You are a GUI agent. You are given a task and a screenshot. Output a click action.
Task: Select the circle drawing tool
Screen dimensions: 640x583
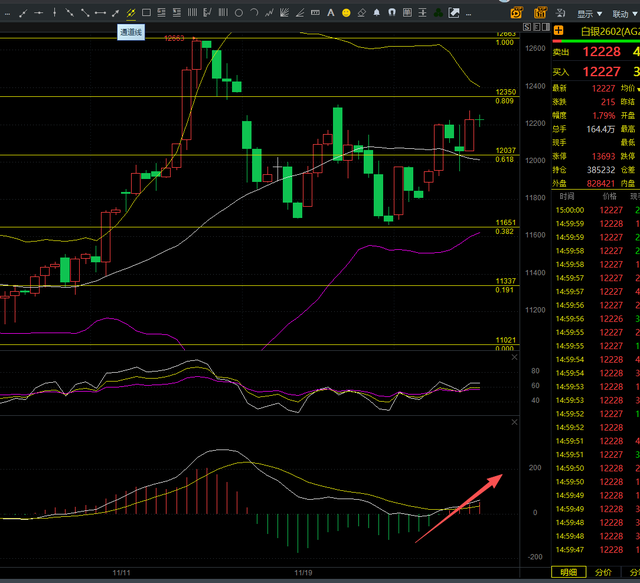click(239, 13)
